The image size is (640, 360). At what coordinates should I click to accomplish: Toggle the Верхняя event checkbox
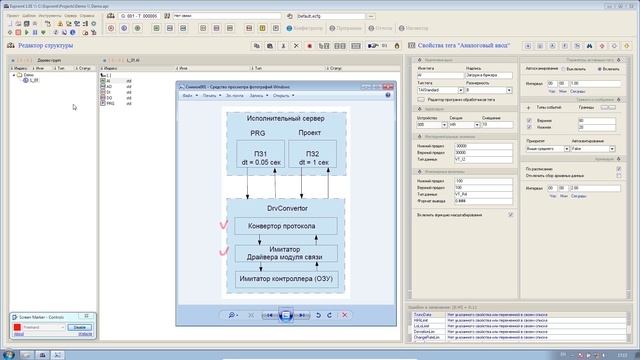click(529, 120)
